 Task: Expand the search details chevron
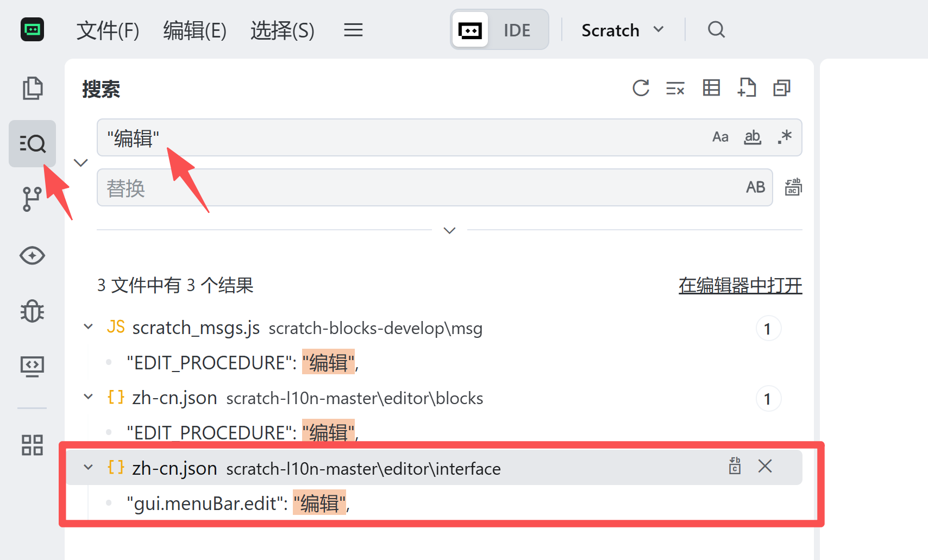click(449, 230)
